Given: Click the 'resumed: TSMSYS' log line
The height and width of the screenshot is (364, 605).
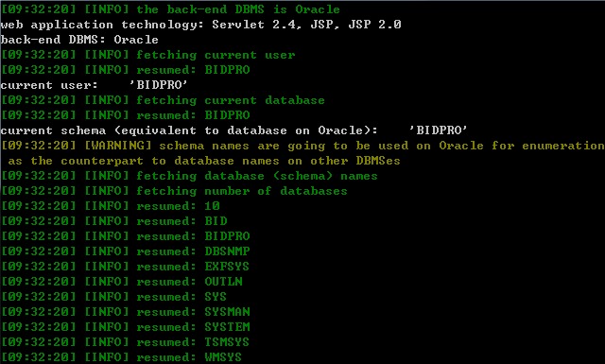Looking at the screenshot, I should tap(125, 342).
